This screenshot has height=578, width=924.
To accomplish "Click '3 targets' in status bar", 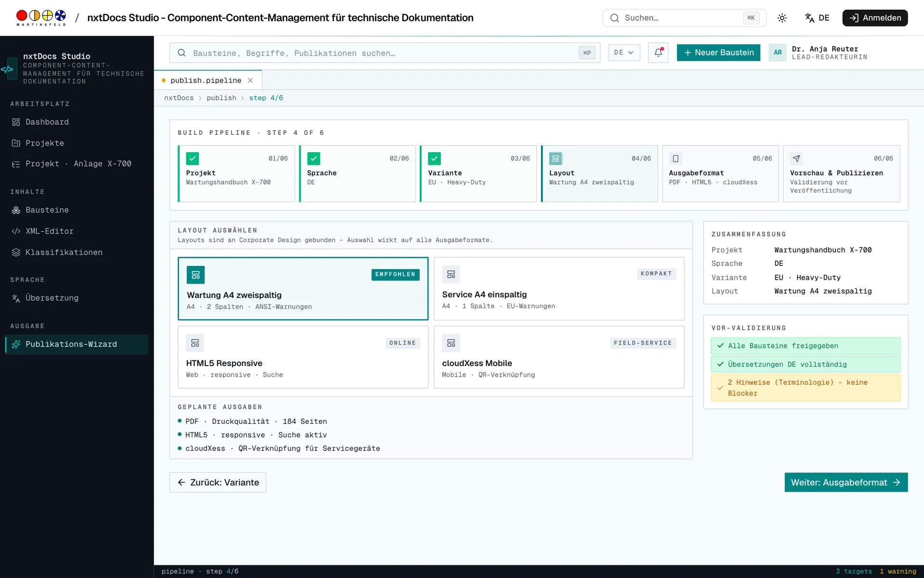I will [x=854, y=571].
